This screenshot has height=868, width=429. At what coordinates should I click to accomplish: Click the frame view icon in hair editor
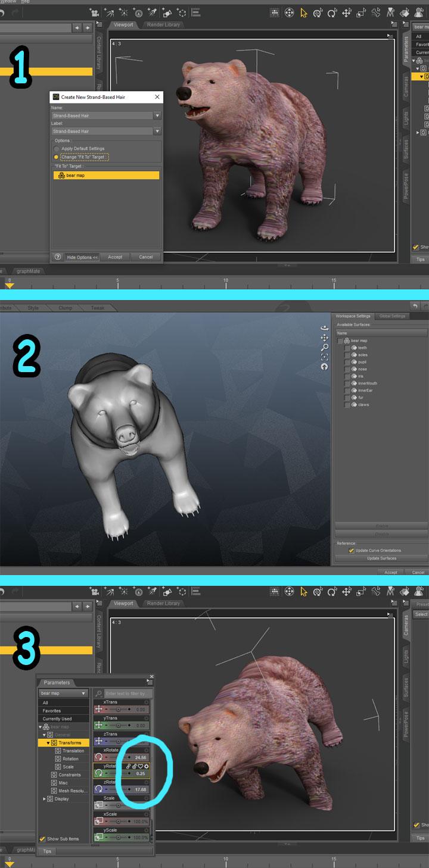tap(325, 357)
